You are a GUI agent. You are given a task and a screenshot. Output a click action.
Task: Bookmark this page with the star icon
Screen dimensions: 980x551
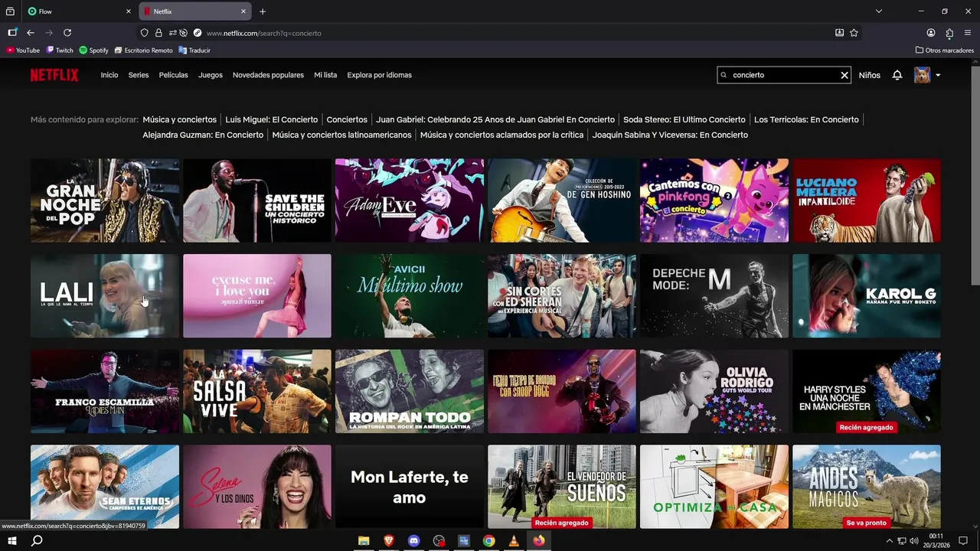pos(854,33)
